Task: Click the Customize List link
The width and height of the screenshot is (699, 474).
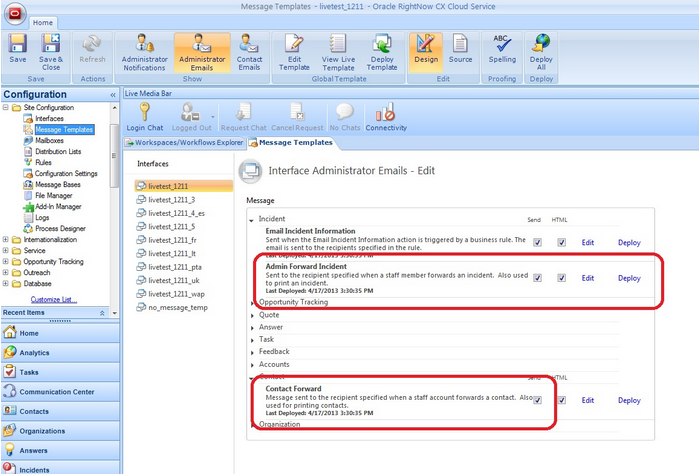Action: (x=53, y=300)
